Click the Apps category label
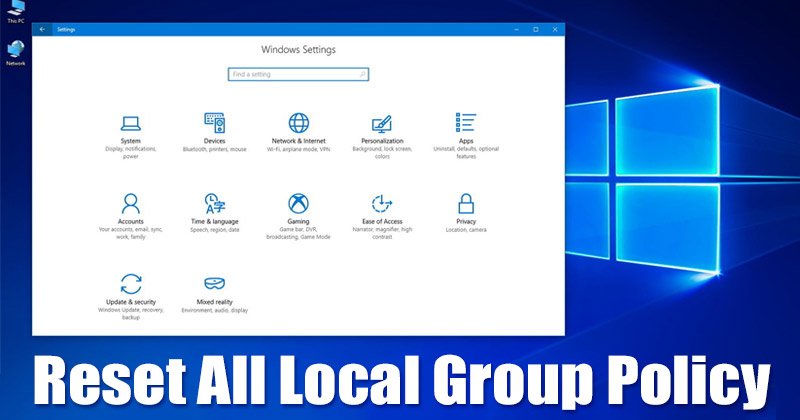Image resolution: width=800 pixels, height=420 pixels. coord(466,141)
